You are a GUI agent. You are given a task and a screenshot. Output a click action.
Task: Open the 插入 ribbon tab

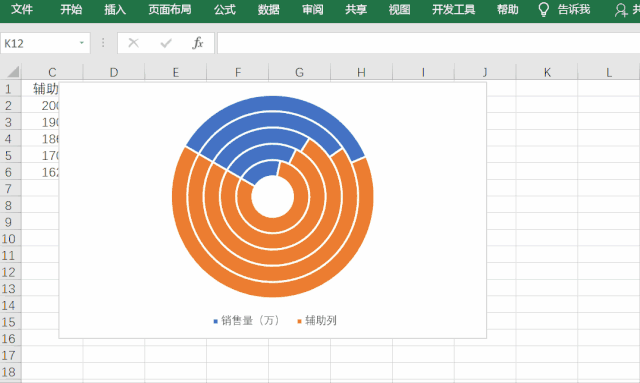click(x=115, y=9)
